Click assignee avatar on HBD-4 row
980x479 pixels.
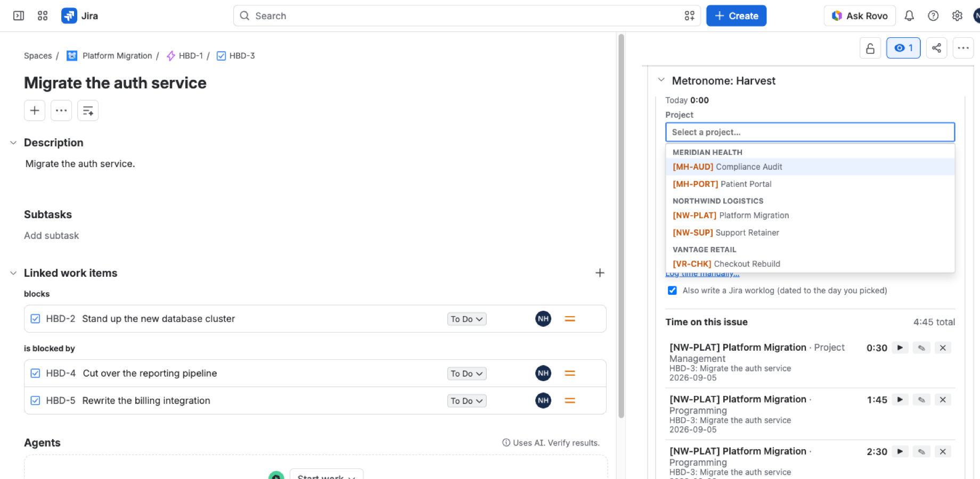point(543,373)
